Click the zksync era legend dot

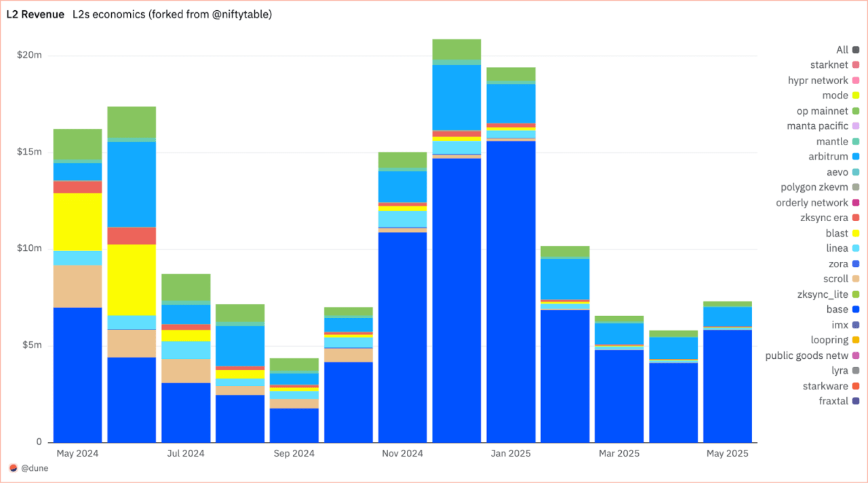[856, 218]
